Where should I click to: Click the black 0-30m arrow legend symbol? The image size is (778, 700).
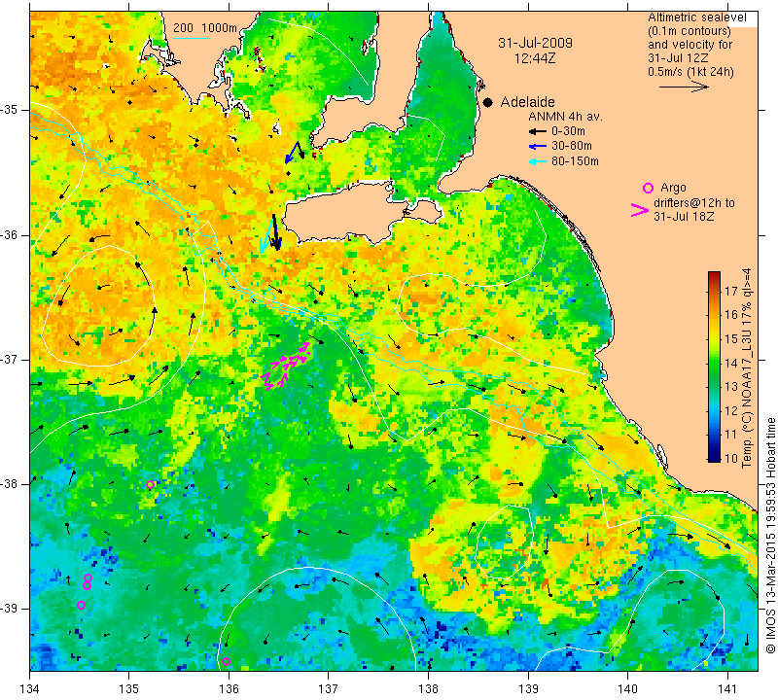point(538,131)
